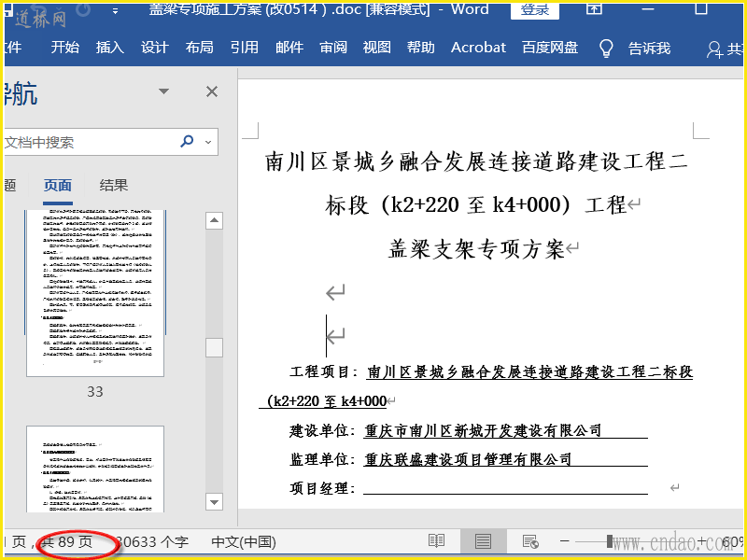The width and height of the screenshot is (747, 560).
Task: Click the 在文档中搜索 search field
Action: coord(89,142)
